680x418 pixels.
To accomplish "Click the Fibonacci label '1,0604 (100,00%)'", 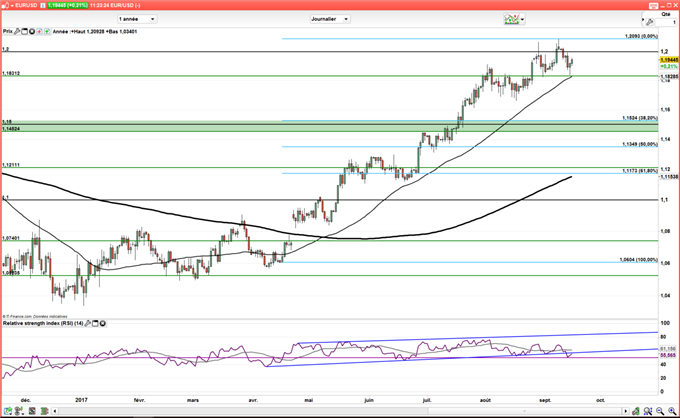I will [639, 260].
